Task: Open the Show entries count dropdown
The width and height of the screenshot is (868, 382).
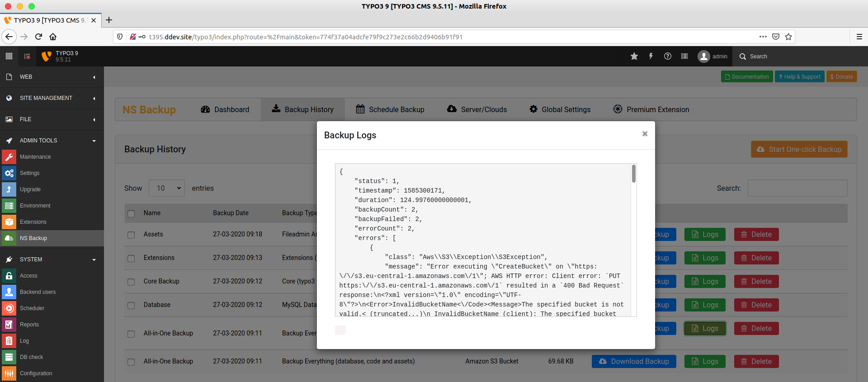Action: tap(167, 188)
